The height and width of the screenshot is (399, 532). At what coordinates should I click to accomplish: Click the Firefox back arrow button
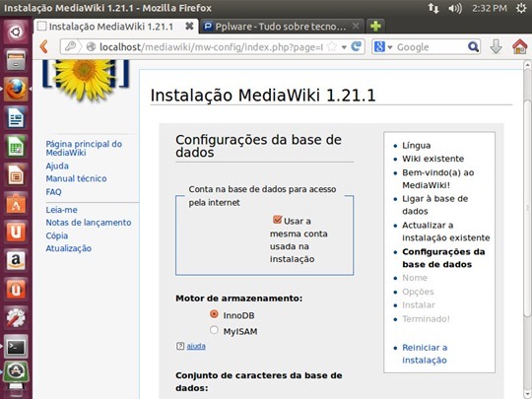click(x=43, y=46)
